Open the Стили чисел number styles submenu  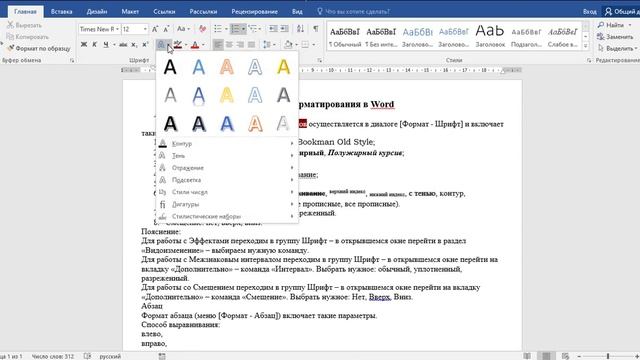(227, 192)
